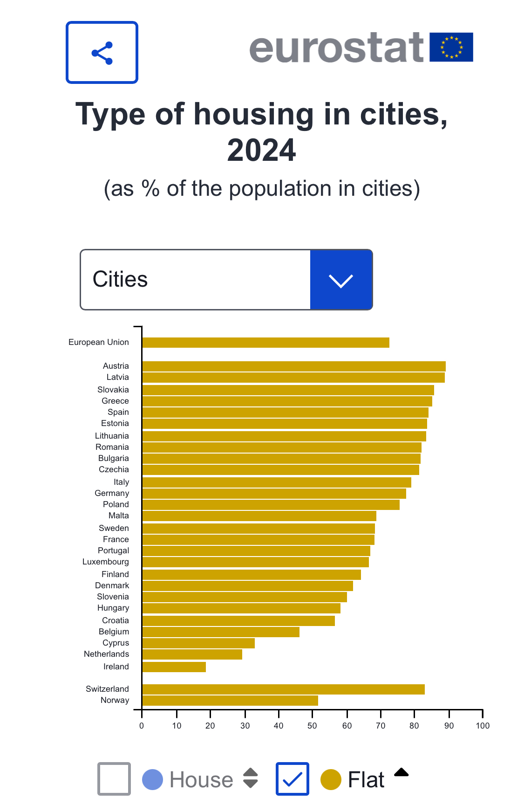The width and height of the screenshot is (524, 812).
Task: Click the share icon button
Action: [x=102, y=53]
